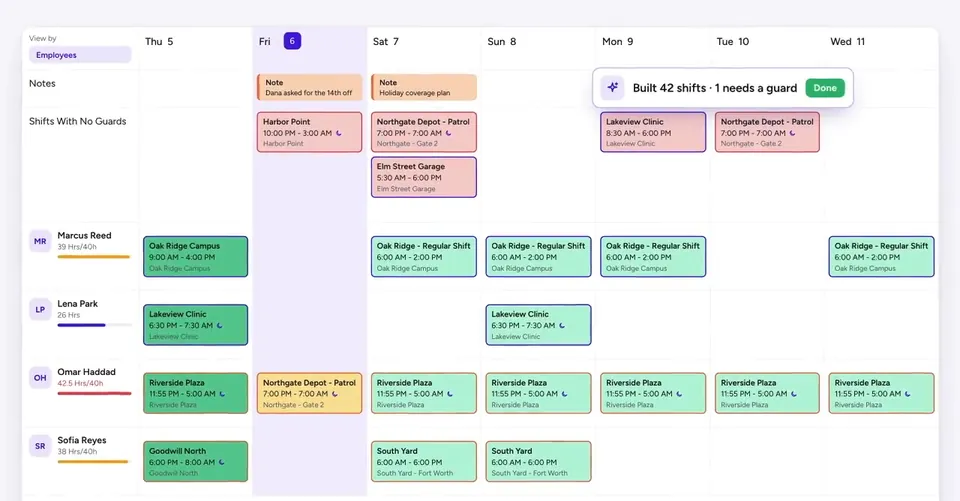Click the 'Shifts With No Guards' row label
960x501 pixels.
pos(78,121)
